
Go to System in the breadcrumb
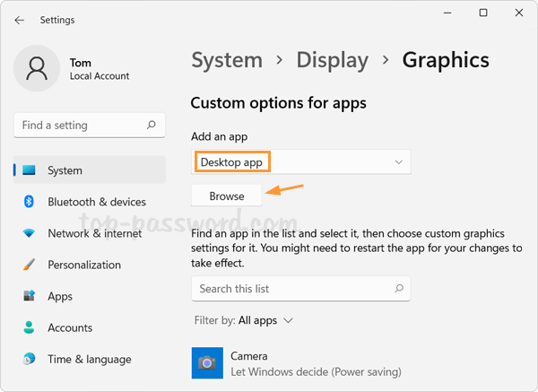click(227, 60)
